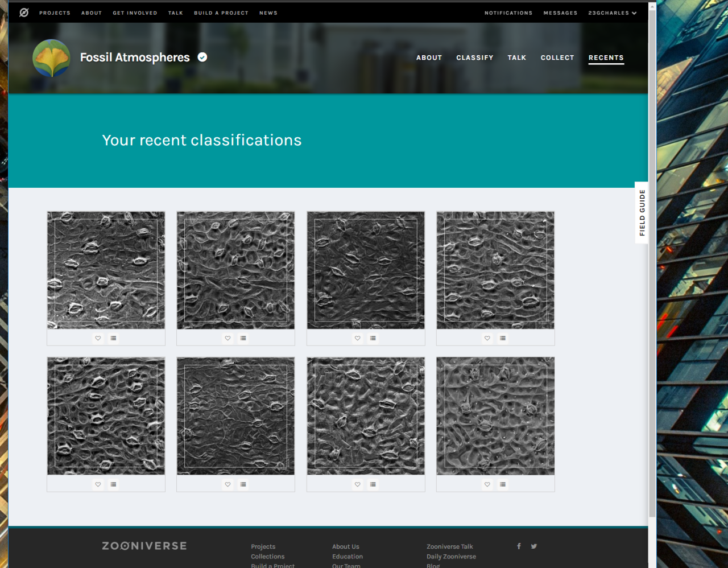Open NOTIFICATIONS in the top bar
The image size is (728, 568).
pyautogui.click(x=508, y=13)
